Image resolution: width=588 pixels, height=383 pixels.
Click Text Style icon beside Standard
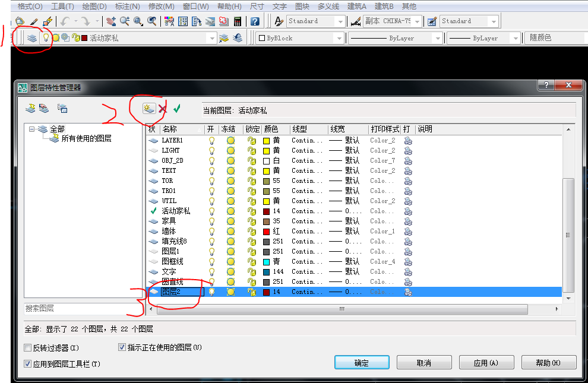(279, 21)
